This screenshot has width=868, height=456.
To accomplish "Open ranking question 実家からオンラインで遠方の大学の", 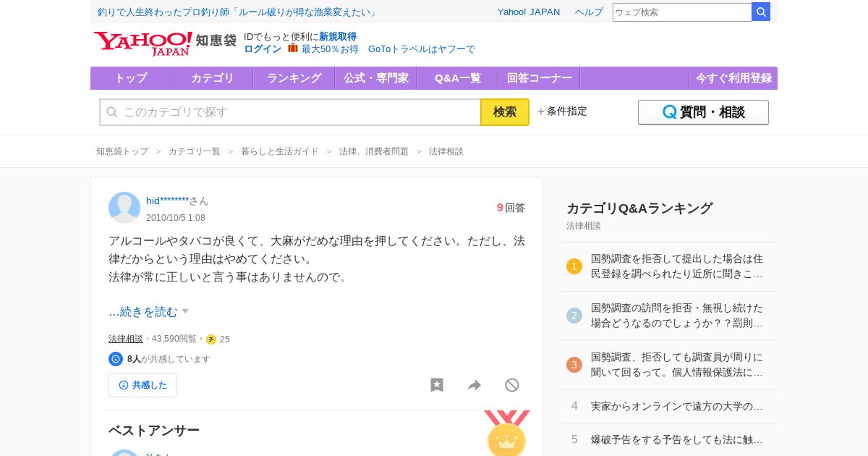I will (677, 406).
